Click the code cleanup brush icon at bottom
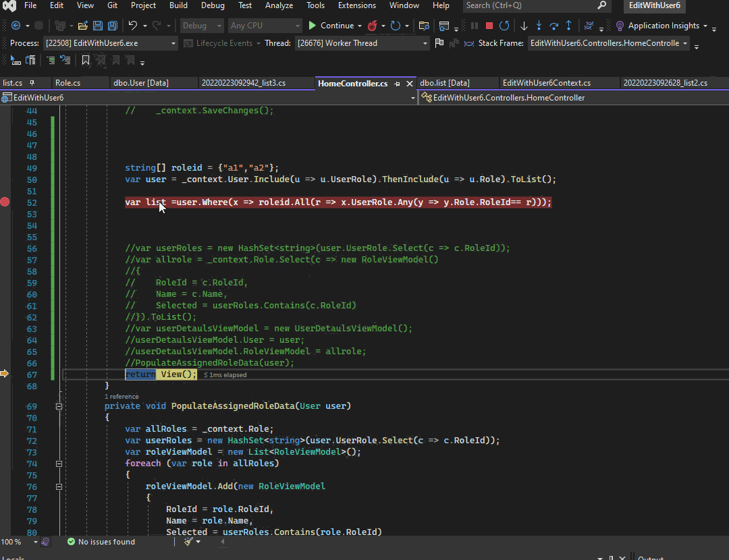Image resolution: width=729 pixels, height=560 pixels. click(x=188, y=541)
